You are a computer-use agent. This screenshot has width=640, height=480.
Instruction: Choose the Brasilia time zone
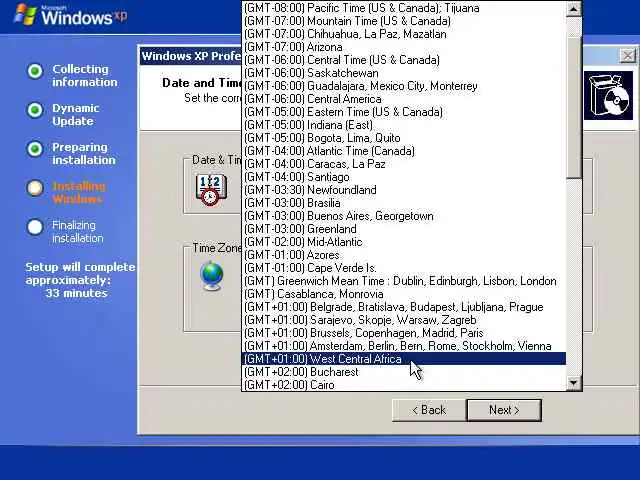[x=404, y=203]
